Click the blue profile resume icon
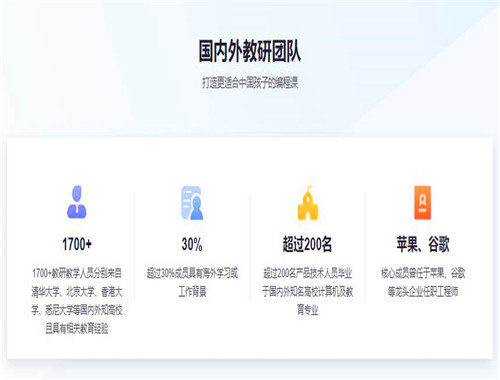The image size is (500, 380). coord(192,203)
